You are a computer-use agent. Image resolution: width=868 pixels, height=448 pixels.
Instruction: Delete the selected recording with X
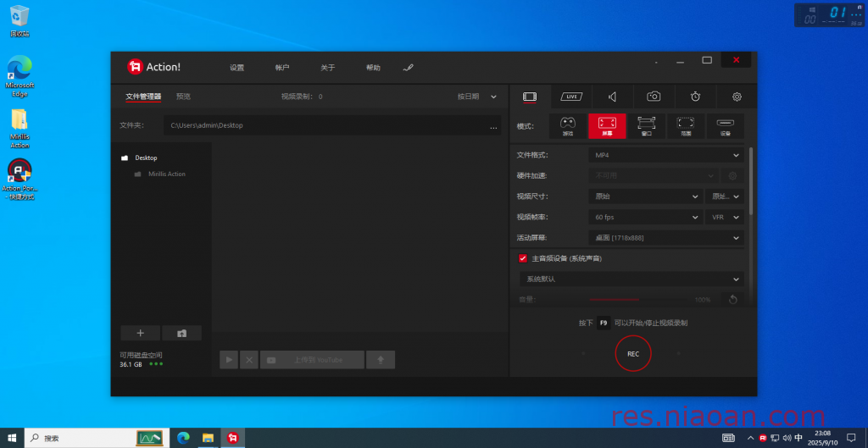click(x=249, y=360)
